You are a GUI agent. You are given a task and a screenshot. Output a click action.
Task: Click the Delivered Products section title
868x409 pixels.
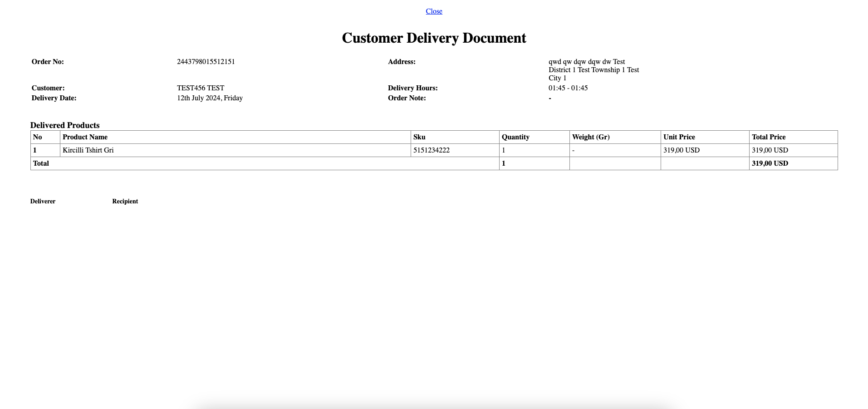(x=65, y=125)
